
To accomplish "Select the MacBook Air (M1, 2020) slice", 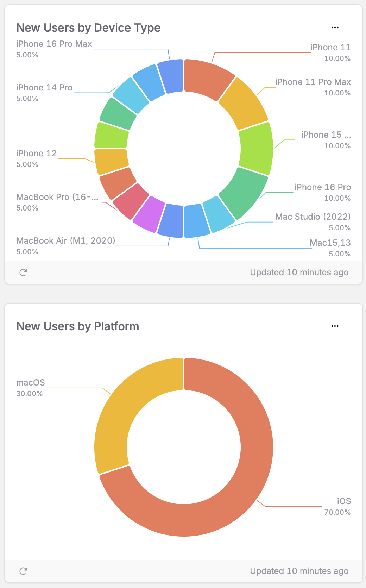I will (x=171, y=221).
